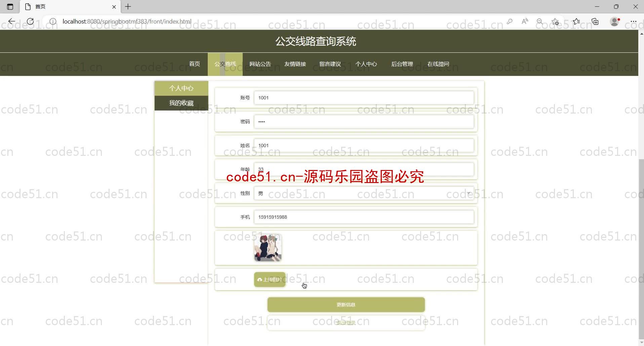Open 公交路线 in the navigation bar

[x=225, y=64]
